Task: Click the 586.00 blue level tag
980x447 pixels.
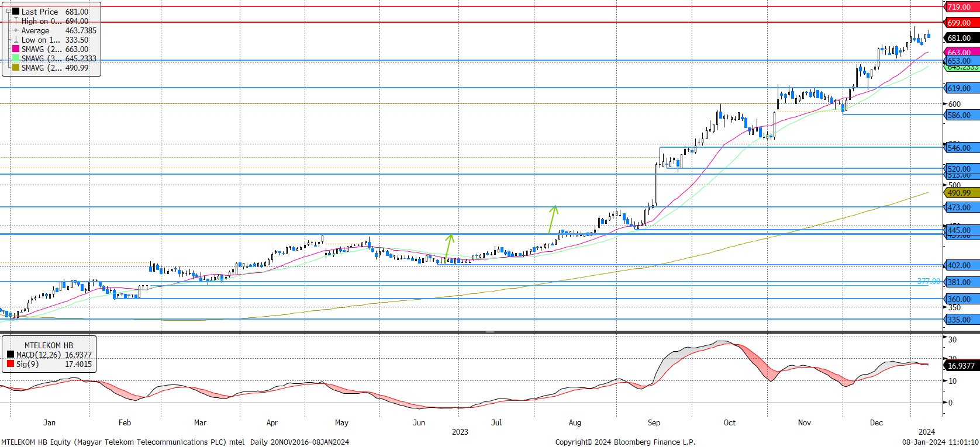Action: [x=961, y=115]
